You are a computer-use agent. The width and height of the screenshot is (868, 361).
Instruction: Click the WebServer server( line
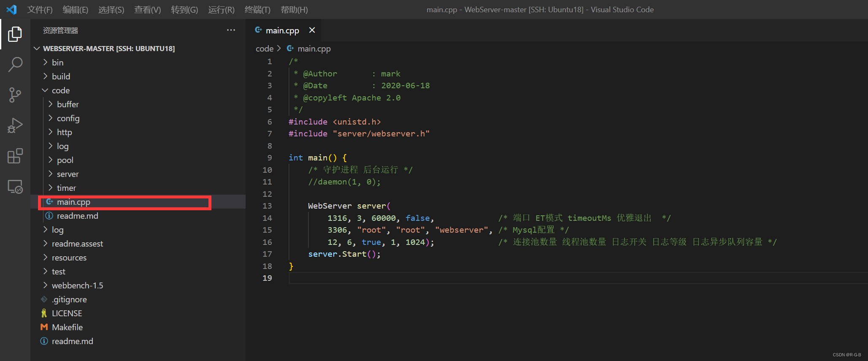tap(349, 206)
